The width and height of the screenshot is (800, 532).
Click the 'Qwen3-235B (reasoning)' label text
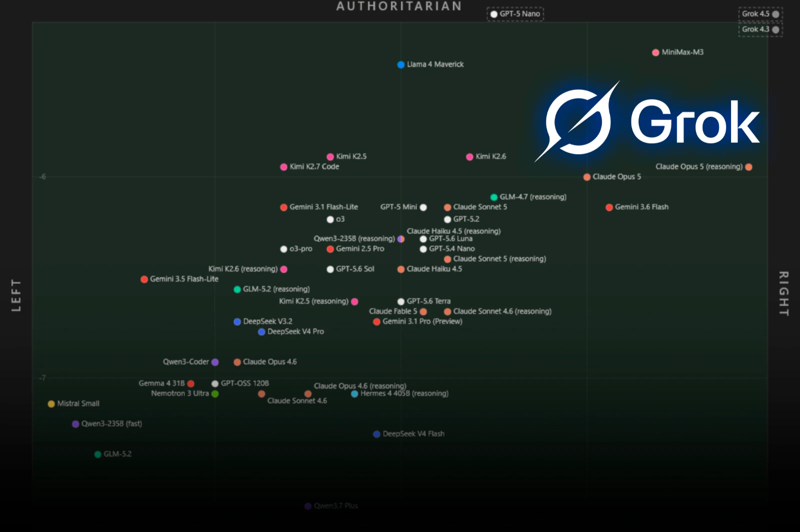pyautogui.click(x=354, y=239)
